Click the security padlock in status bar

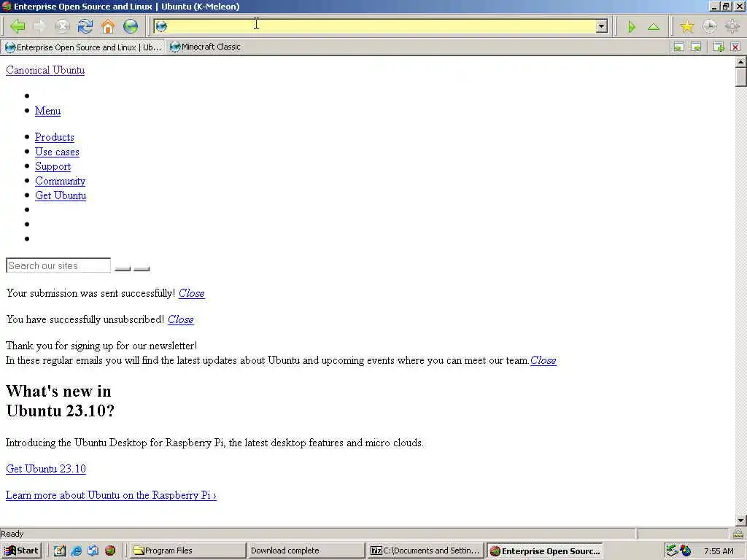pos(738,533)
